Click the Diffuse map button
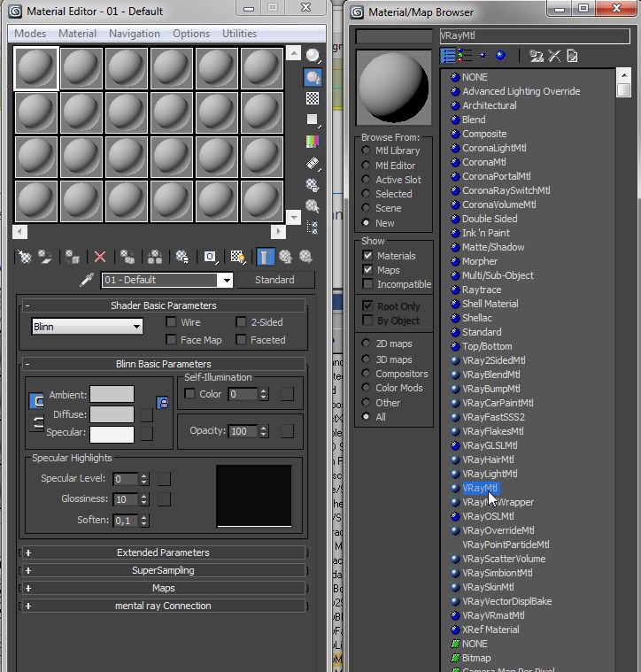Viewport: 641px width, 672px height. click(x=147, y=415)
